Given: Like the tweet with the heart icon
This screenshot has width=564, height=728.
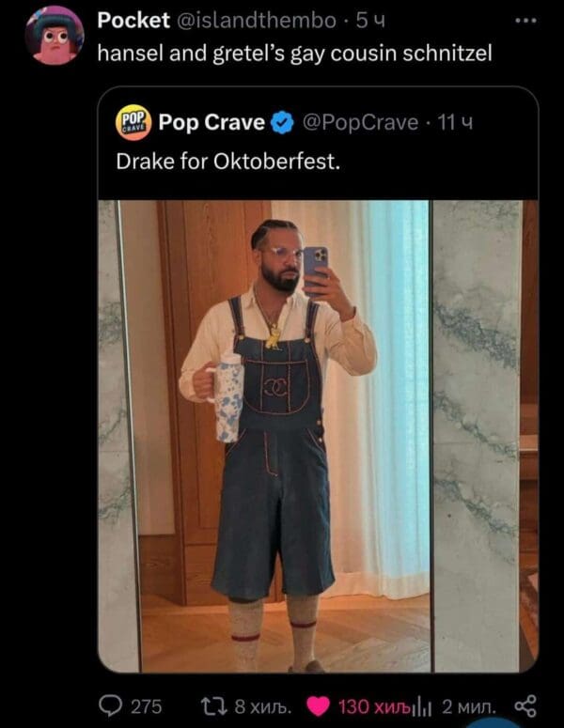Looking at the screenshot, I should click(319, 705).
